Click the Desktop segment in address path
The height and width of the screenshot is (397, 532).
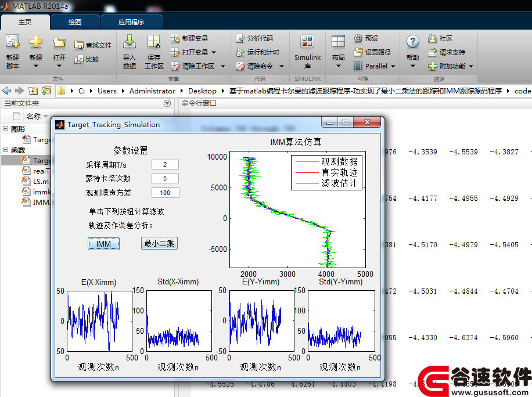[x=202, y=91]
